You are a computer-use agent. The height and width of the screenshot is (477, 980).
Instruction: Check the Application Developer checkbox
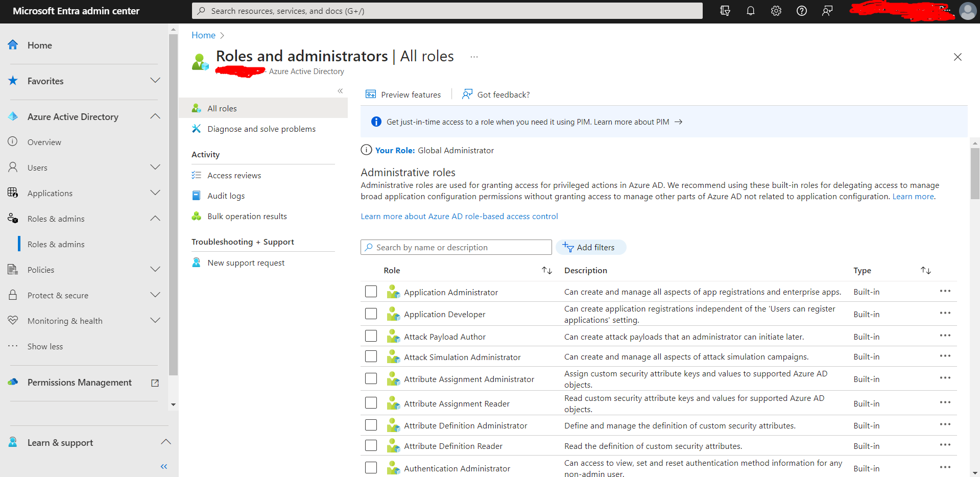(371, 314)
